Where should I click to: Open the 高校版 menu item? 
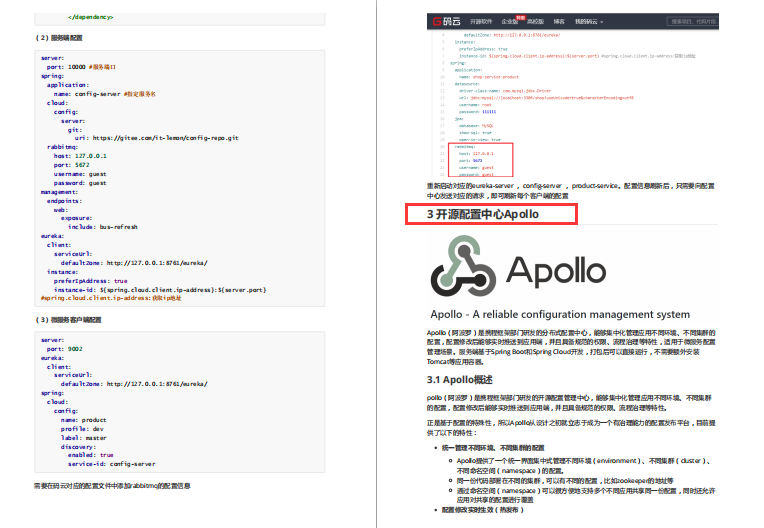[535, 22]
